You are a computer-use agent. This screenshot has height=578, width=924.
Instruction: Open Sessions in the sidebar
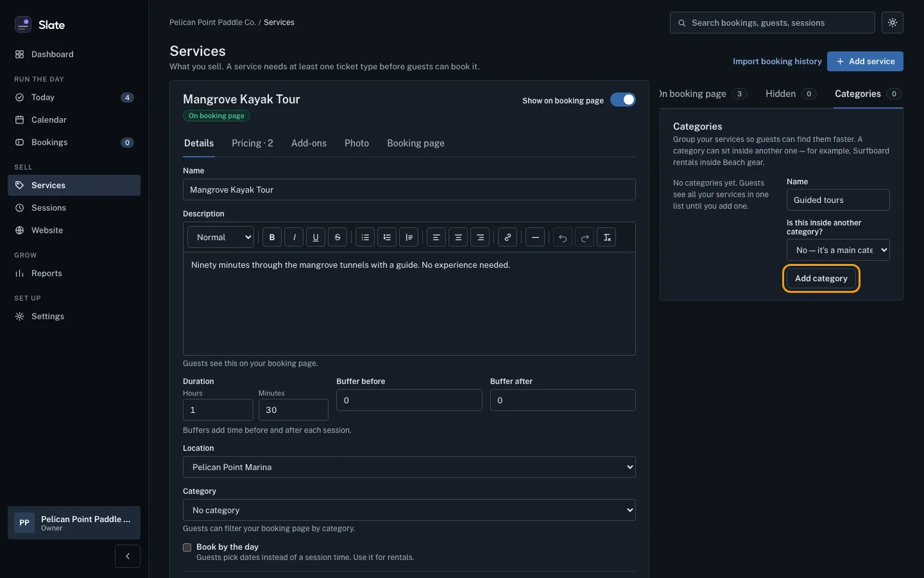click(74, 208)
